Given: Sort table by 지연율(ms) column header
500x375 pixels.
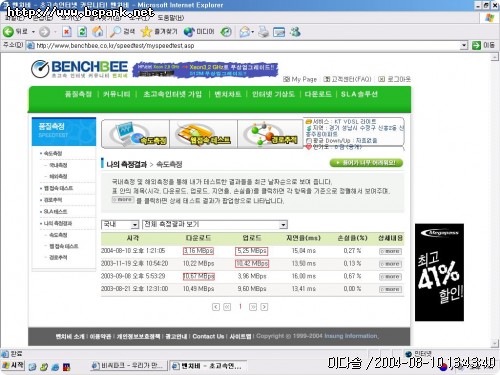Looking at the screenshot, I should (x=303, y=238).
